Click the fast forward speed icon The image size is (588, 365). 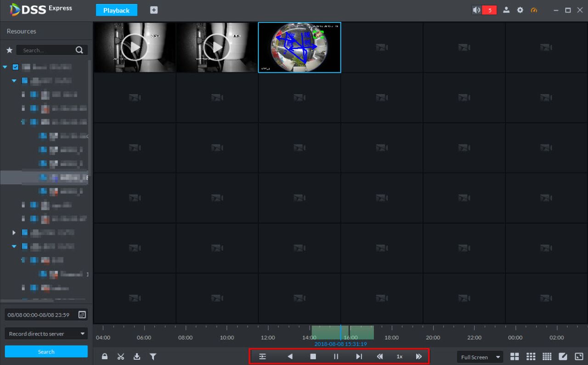[x=418, y=356]
